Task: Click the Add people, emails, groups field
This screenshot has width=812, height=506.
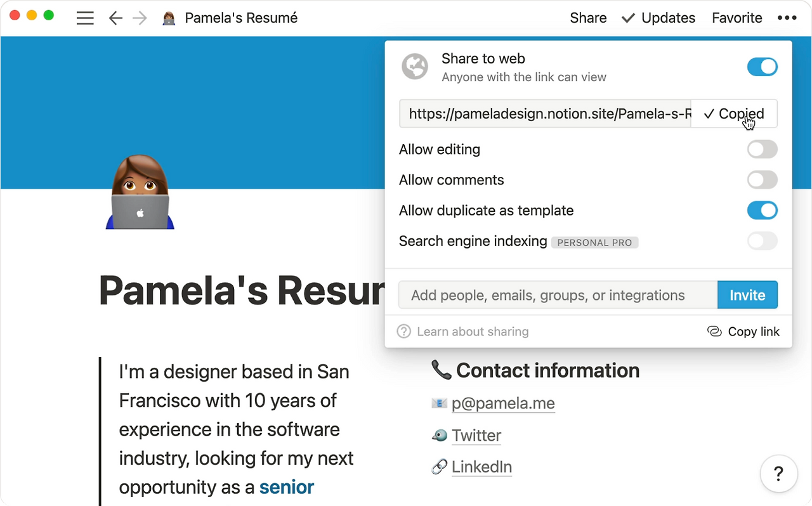Action: click(558, 295)
